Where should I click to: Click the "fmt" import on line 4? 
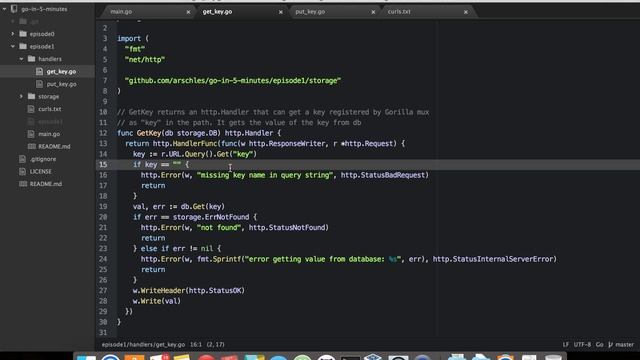[135, 49]
